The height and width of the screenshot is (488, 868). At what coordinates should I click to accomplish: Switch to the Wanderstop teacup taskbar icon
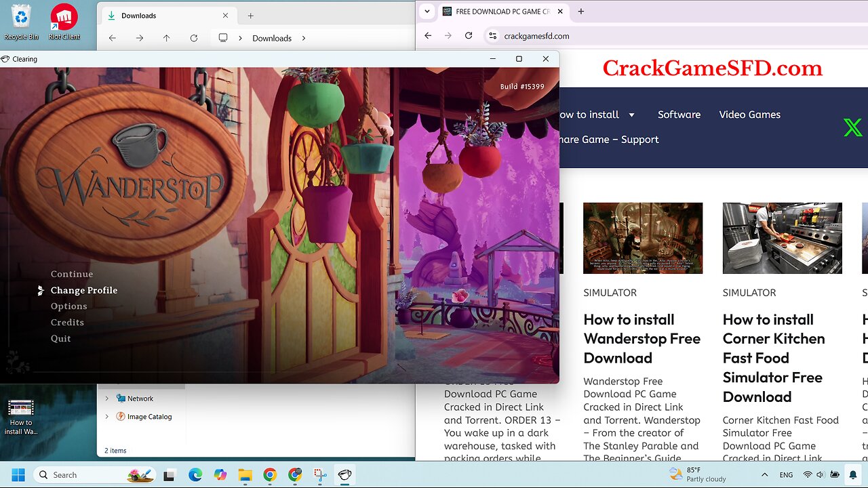pyautogui.click(x=345, y=475)
